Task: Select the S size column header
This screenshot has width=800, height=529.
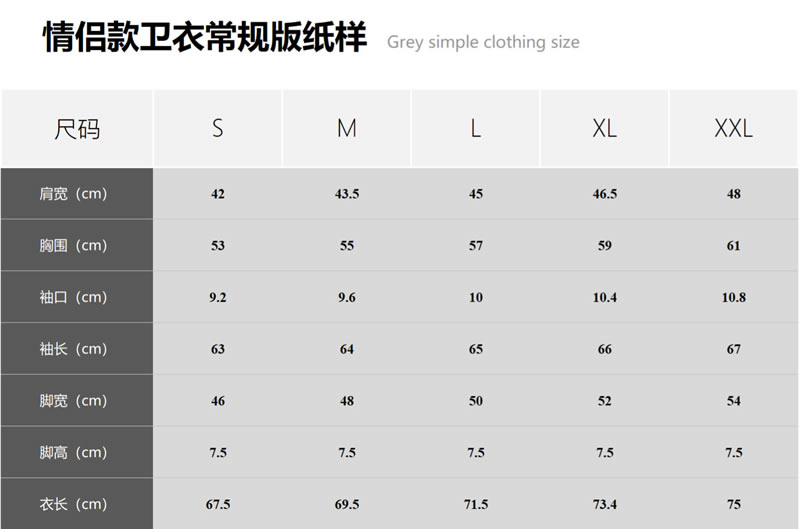Action: point(218,128)
